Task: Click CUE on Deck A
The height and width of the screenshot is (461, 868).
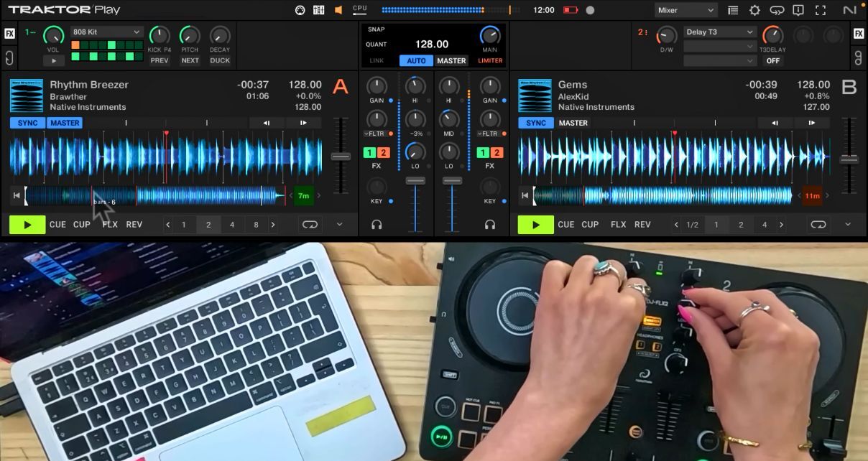Action: [57, 225]
